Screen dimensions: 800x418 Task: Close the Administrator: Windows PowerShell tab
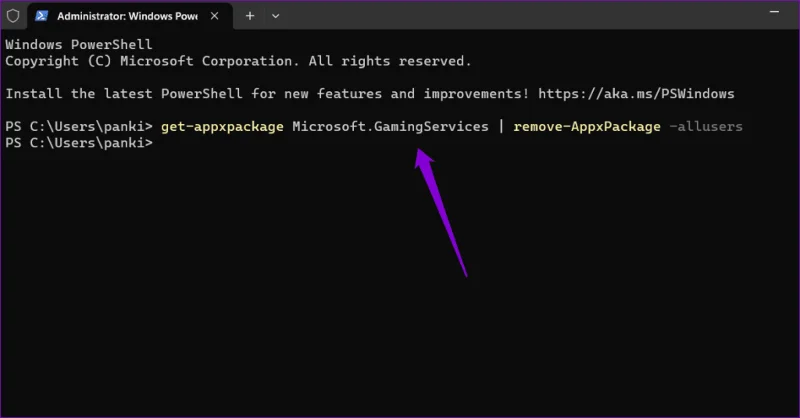pos(215,16)
